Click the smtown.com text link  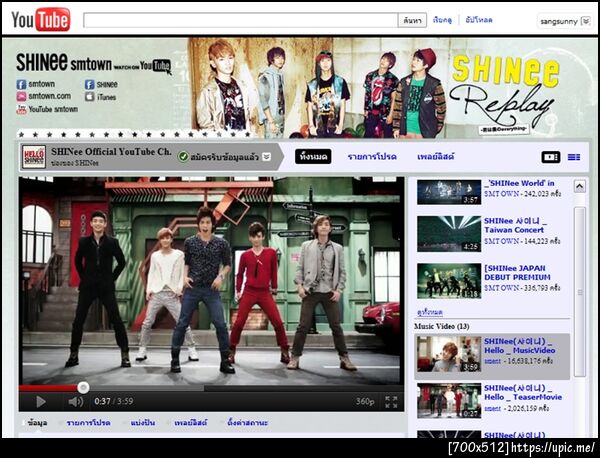point(50,96)
